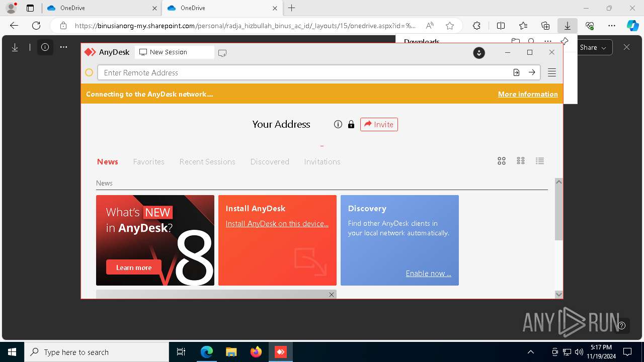Screen dimensions: 644x362
Task: Click Install AnyDesk on this device link
Action: pos(277,224)
